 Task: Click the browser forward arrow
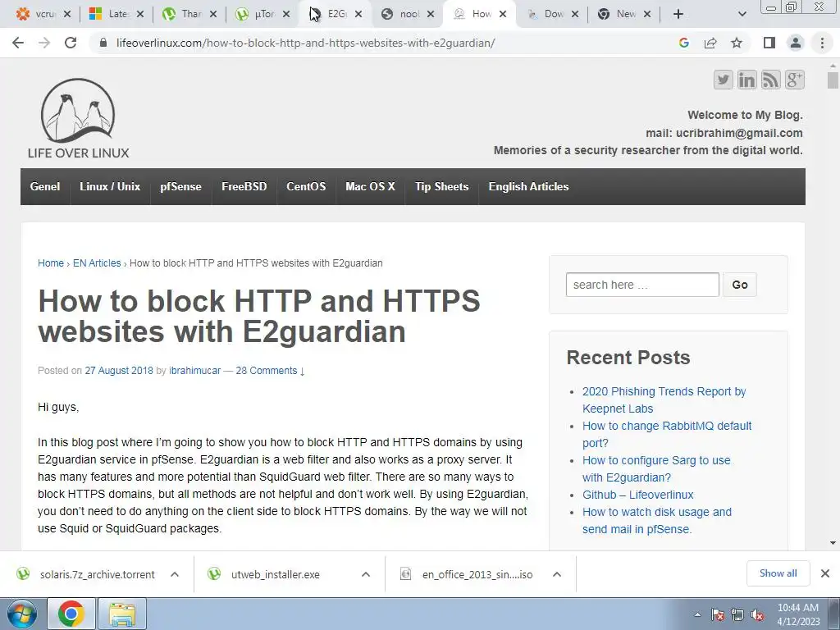click(x=44, y=43)
